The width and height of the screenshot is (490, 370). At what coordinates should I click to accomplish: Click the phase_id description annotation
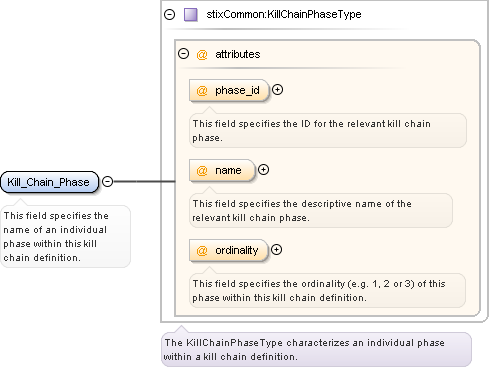pos(328,130)
